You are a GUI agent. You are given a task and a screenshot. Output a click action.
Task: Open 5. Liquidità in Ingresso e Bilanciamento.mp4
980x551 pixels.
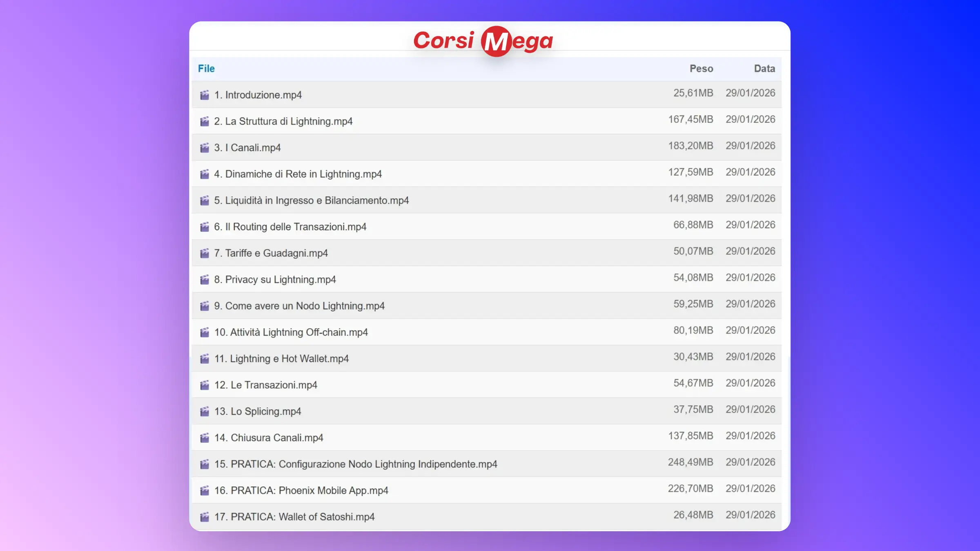[311, 200]
